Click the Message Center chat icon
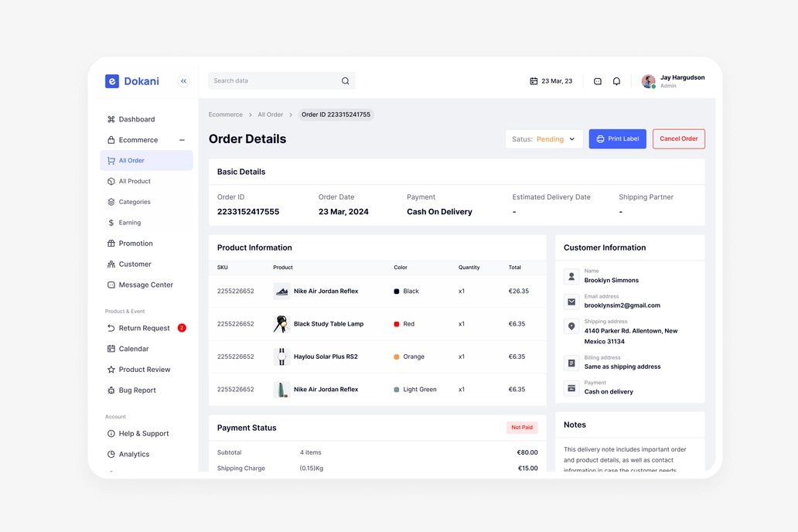This screenshot has width=798, height=532. [111, 285]
